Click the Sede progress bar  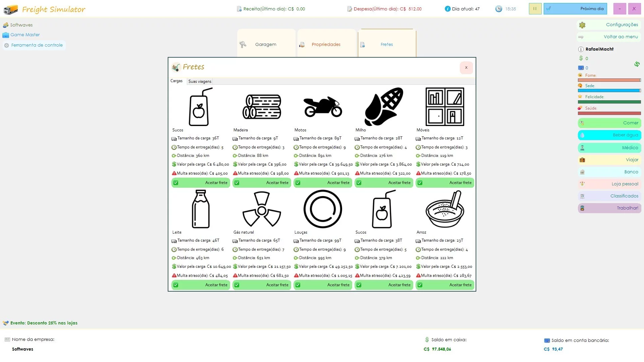[x=609, y=91]
